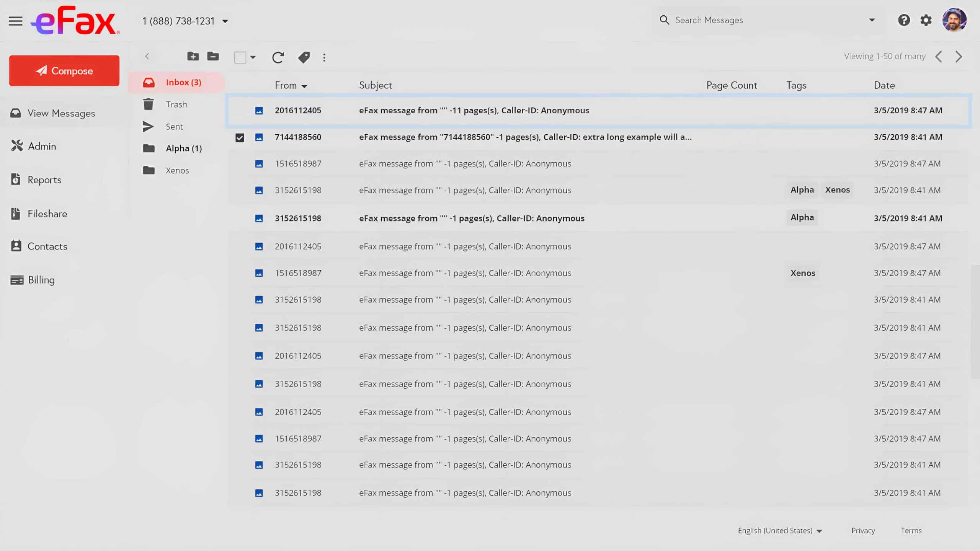
Task: Click the remove folder icon
Action: [213, 57]
